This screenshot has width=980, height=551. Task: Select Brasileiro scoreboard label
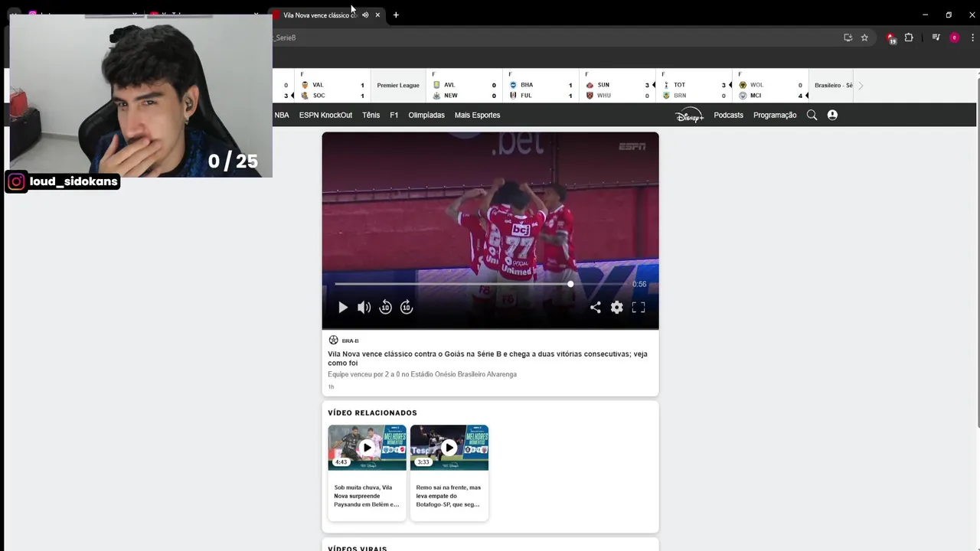[x=833, y=85]
